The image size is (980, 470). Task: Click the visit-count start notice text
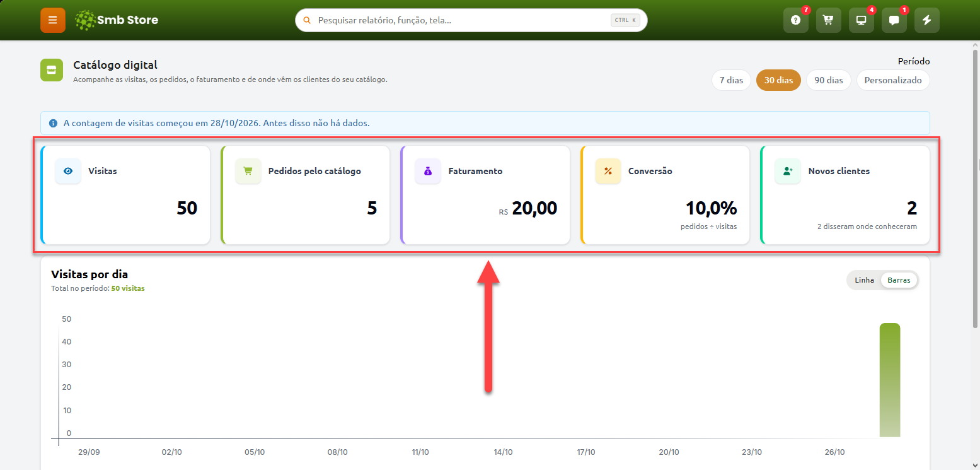(217, 123)
